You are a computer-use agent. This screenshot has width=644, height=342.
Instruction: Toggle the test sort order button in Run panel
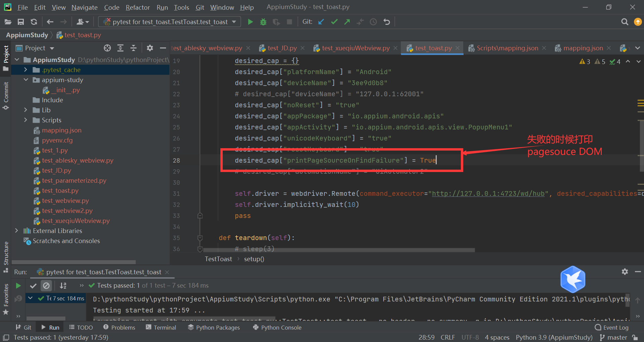(63, 286)
